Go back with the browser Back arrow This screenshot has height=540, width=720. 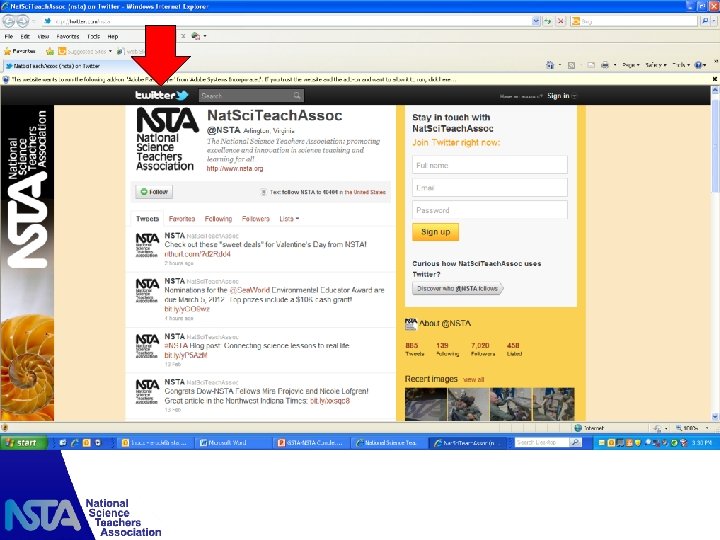(9, 21)
